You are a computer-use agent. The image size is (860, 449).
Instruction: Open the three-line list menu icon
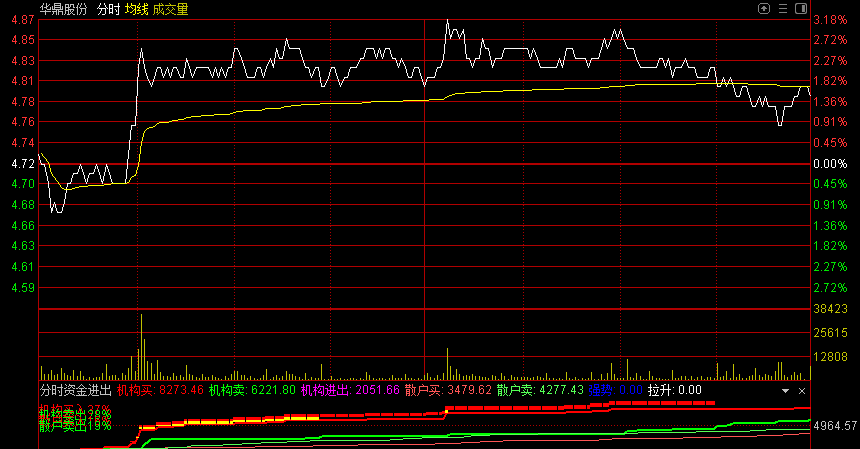point(784,8)
